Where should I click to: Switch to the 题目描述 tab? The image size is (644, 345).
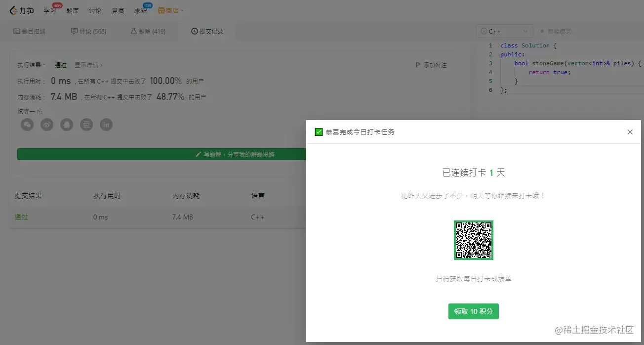(x=29, y=31)
